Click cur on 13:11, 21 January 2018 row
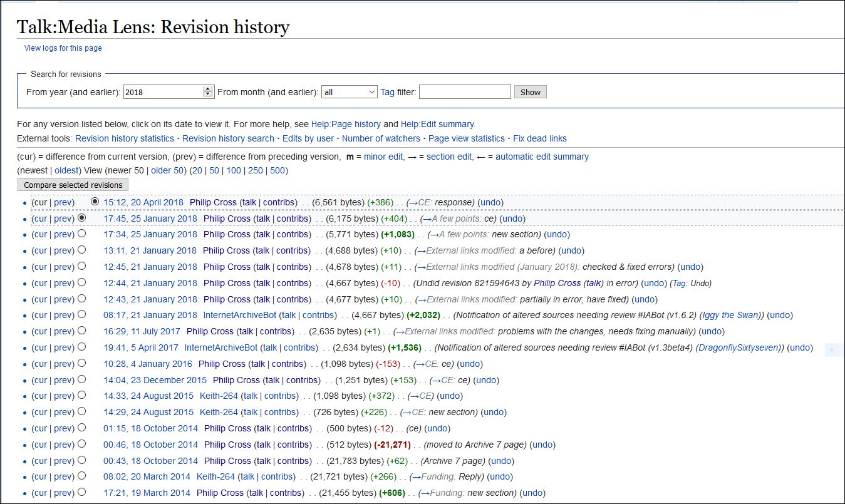This screenshot has height=504, width=845. pyautogui.click(x=40, y=250)
